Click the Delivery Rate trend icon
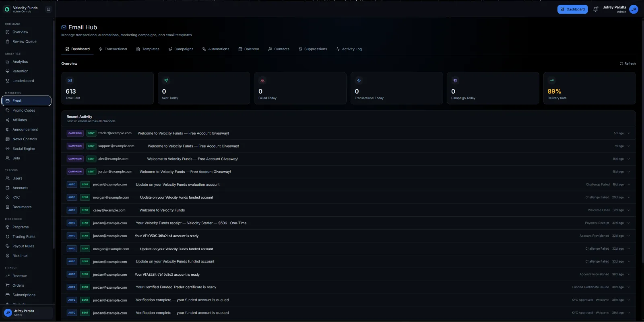The width and height of the screenshot is (644, 322). coord(551,80)
